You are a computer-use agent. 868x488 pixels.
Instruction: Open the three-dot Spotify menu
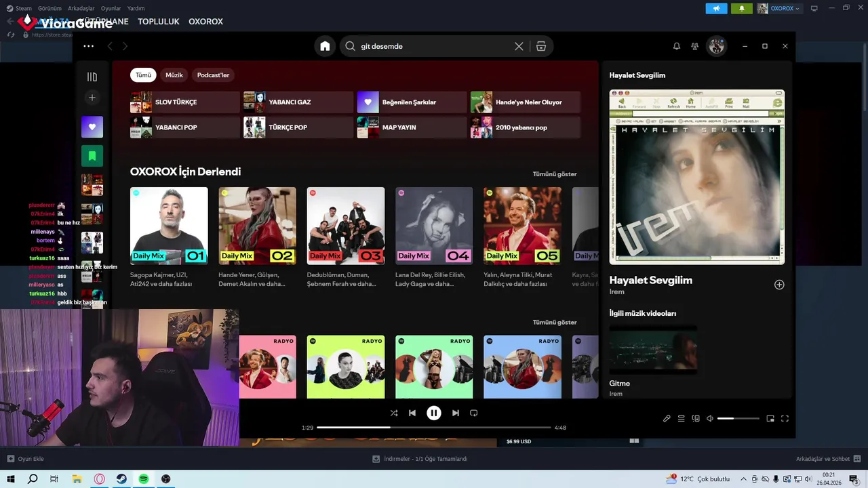point(88,46)
